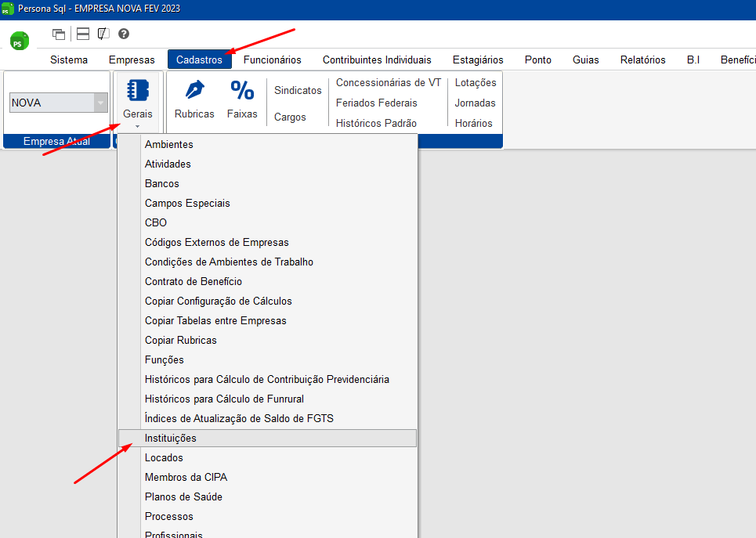Click the Jornadas ribbon button
This screenshot has height=538, width=756.
coord(475,103)
